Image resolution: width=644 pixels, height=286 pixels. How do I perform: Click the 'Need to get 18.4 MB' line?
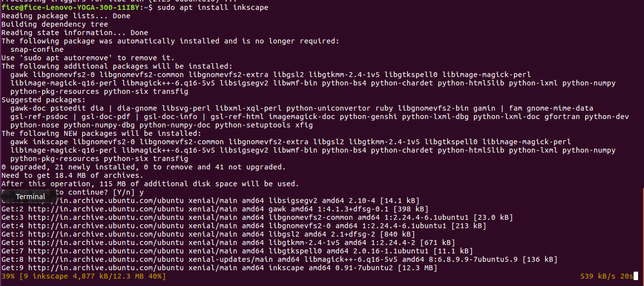point(73,175)
